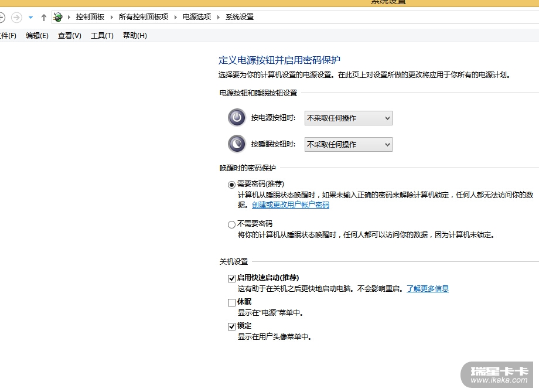The height and width of the screenshot is (392, 539).
Task: Uncheck 启用快速启动(推荐) checkbox
Action: tap(231, 278)
